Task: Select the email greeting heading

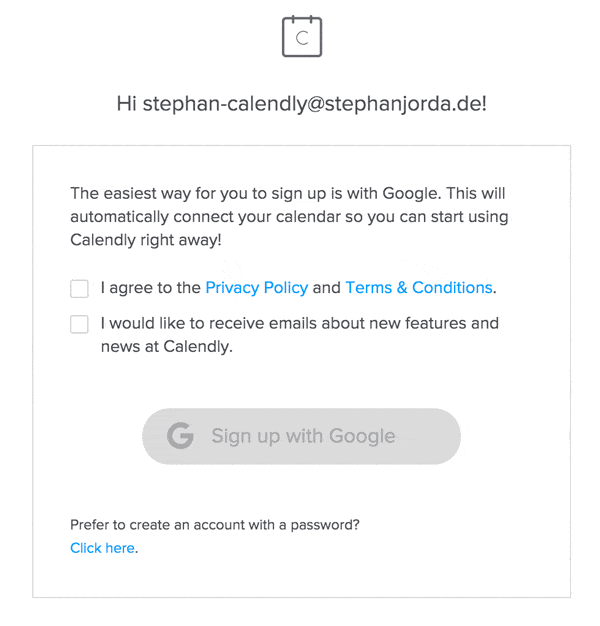Action: pos(302,104)
